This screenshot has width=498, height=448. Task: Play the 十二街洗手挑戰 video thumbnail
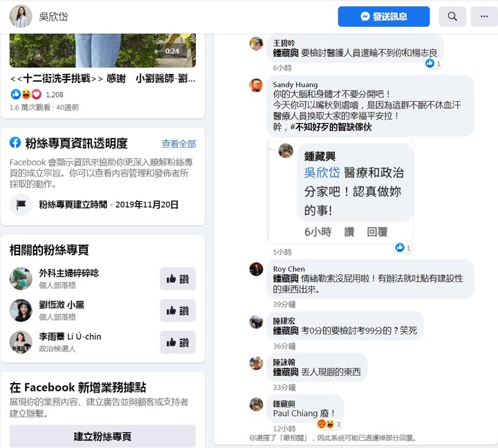(x=102, y=50)
